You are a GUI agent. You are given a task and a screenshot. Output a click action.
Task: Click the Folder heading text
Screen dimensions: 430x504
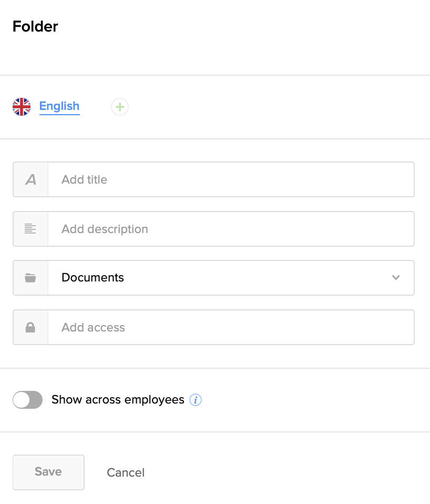(x=35, y=26)
